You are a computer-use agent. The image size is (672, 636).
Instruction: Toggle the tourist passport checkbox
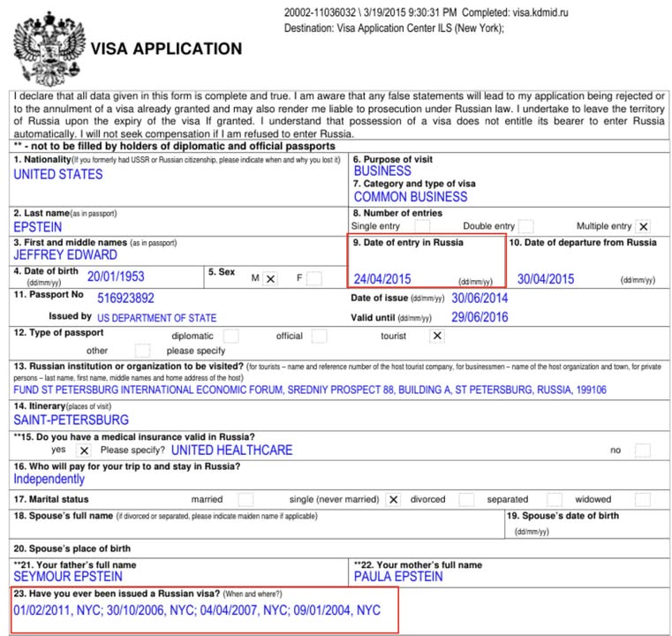tap(437, 337)
